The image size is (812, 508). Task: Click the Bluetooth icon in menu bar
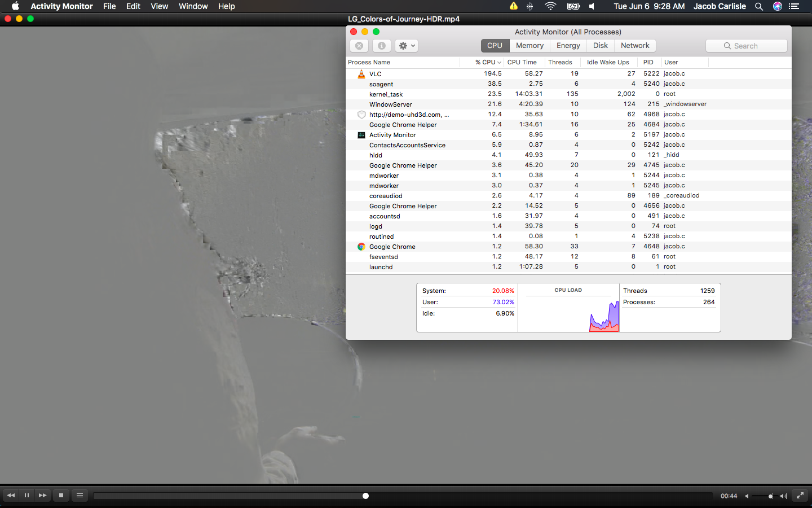pos(529,6)
